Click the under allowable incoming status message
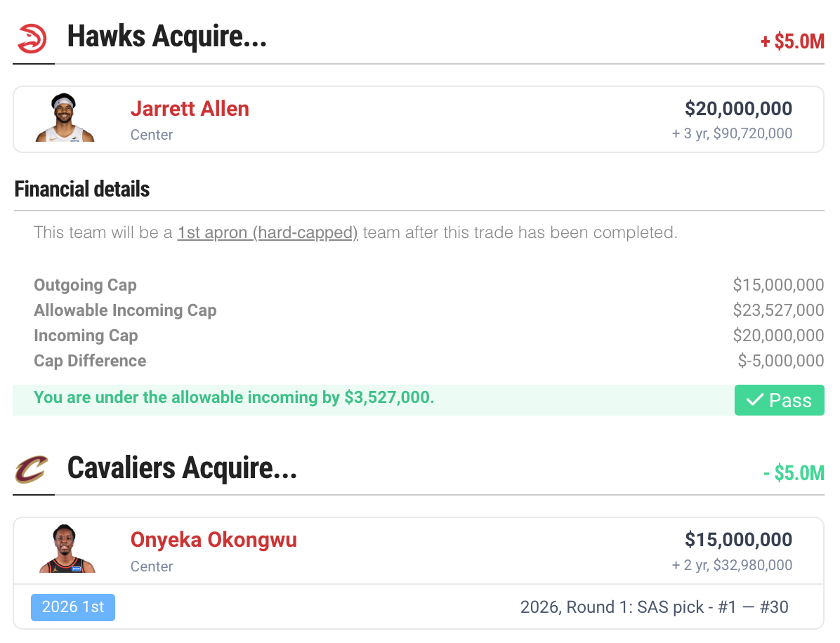 click(x=234, y=397)
